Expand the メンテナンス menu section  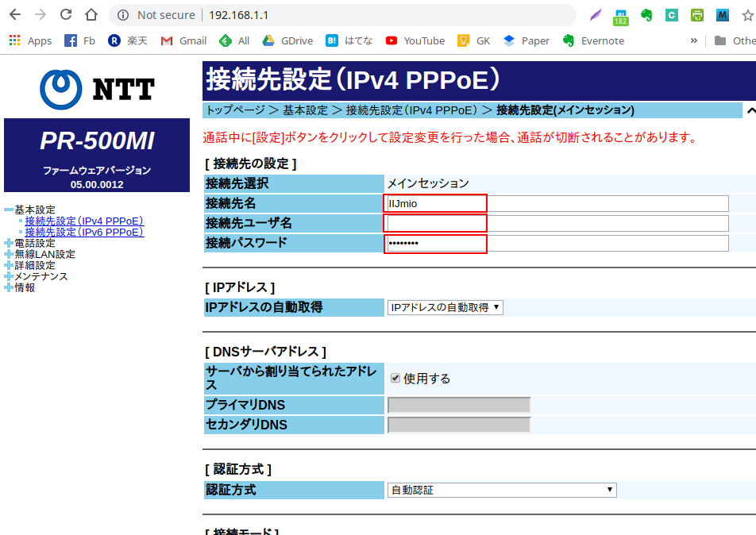(9, 277)
